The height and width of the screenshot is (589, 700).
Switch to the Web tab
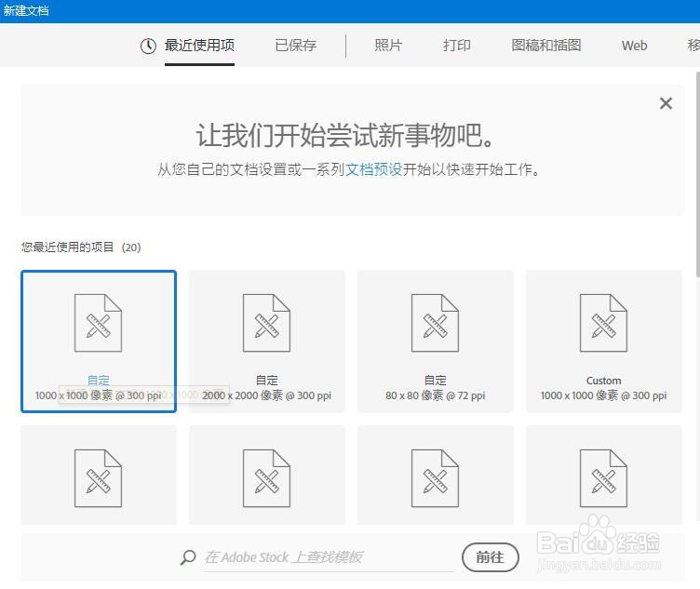click(x=634, y=46)
